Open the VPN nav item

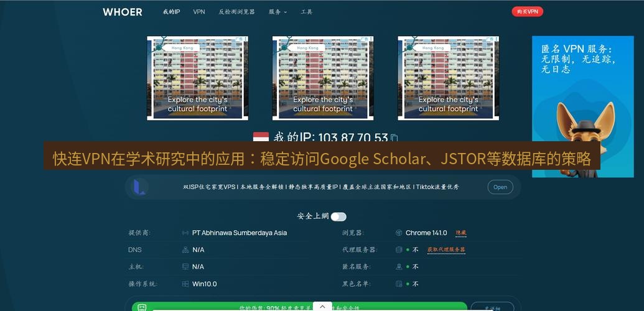pyautogui.click(x=199, y=12)
